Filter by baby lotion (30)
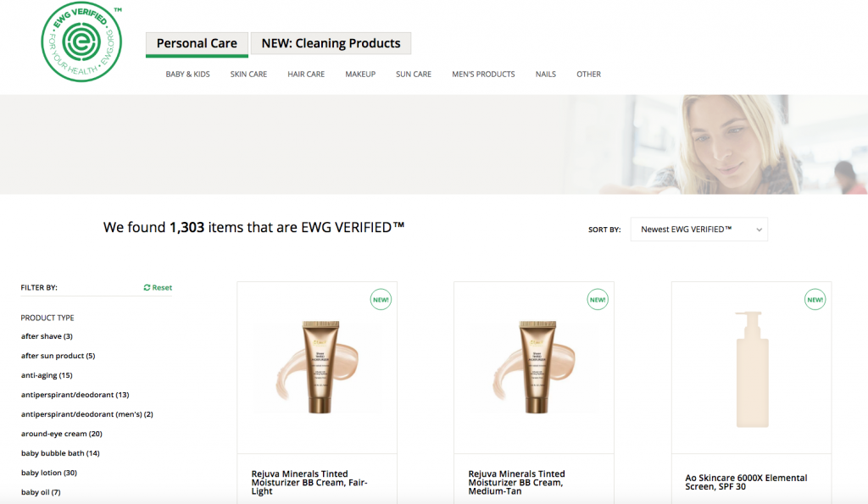The height and width of the screenshot is (504, 868). coord(49,473)
